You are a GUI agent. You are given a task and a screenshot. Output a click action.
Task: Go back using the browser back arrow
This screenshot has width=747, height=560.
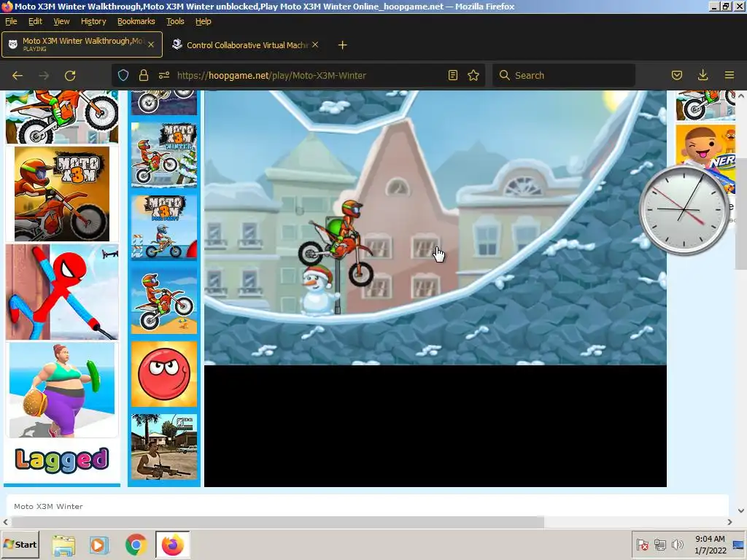[x=18, y=75]
